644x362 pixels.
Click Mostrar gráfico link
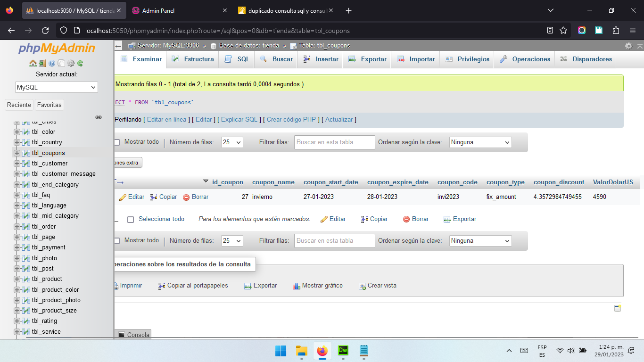[318, 286]
